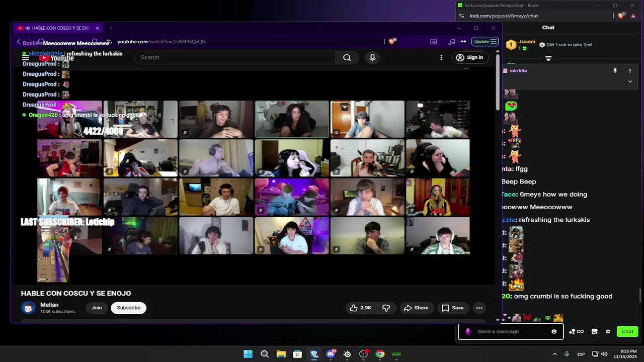This screenshot has height=362, width=644.
Task: Open the Melian channel name link
Action: click(x=49, y=305)
